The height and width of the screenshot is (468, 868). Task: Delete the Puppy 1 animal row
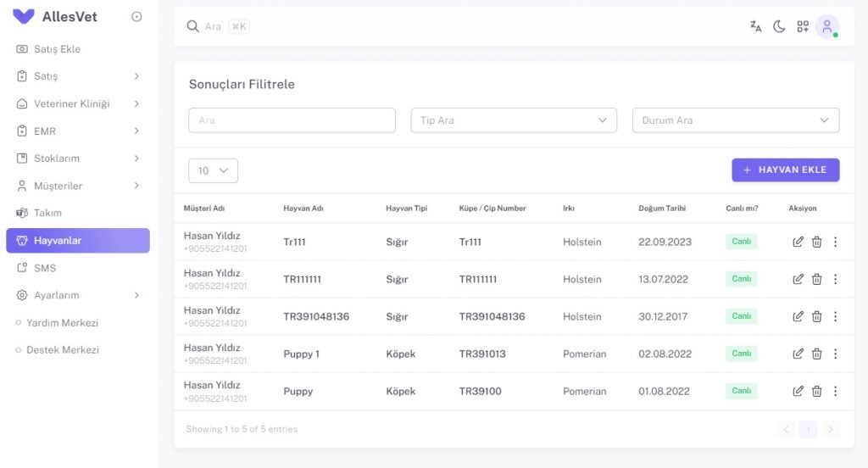coord(816,354)
